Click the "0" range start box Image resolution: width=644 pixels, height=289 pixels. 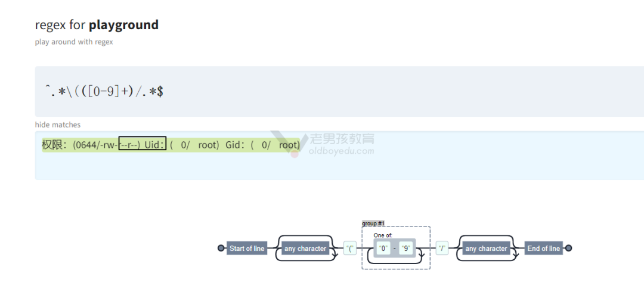(x=383, y=248)
